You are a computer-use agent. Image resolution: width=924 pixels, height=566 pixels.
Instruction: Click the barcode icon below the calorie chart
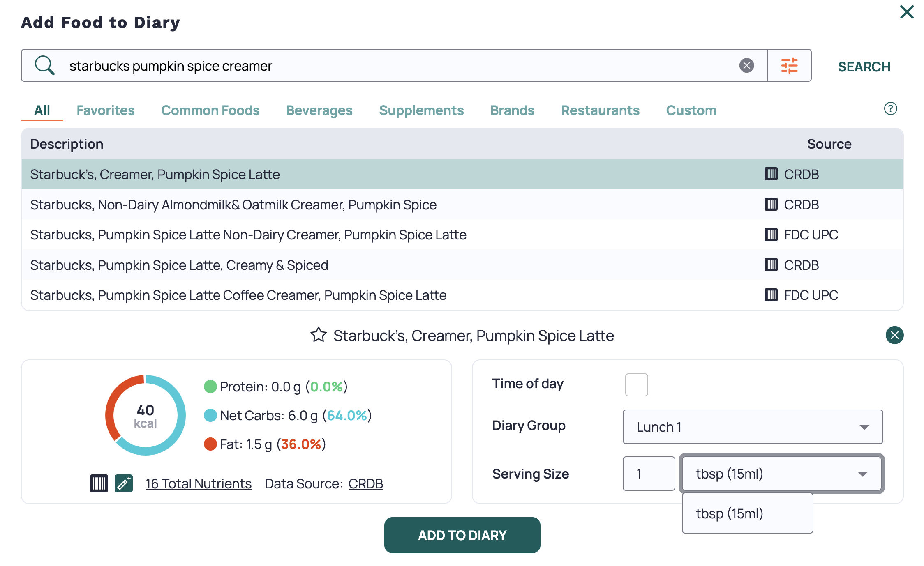click(99, 483)
